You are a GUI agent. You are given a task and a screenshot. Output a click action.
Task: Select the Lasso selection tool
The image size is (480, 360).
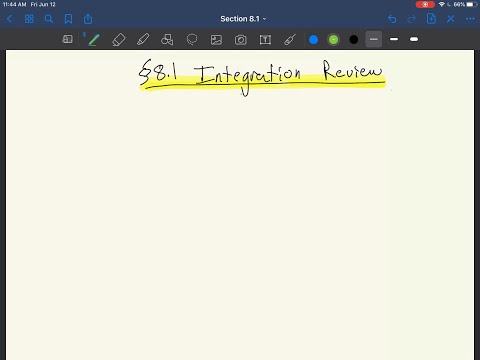click(x=192, y=40)
